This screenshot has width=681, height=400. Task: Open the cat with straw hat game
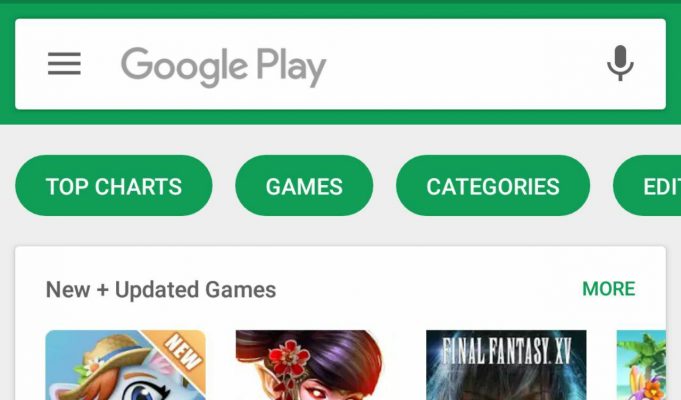126,365
